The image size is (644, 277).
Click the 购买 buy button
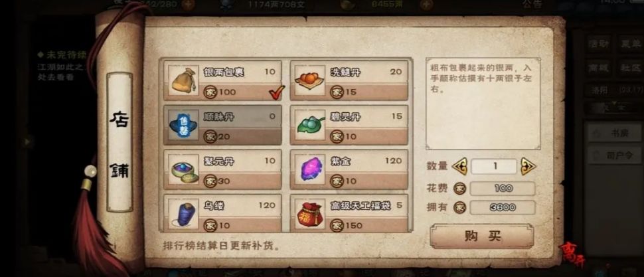click(x=482, y=236)
